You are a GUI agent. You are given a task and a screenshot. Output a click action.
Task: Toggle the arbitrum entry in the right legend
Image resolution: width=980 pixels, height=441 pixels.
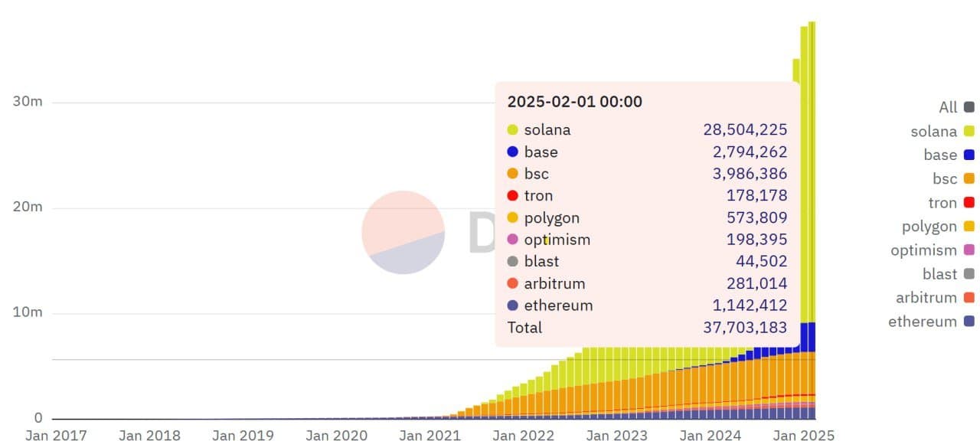[x=936, y=298]
